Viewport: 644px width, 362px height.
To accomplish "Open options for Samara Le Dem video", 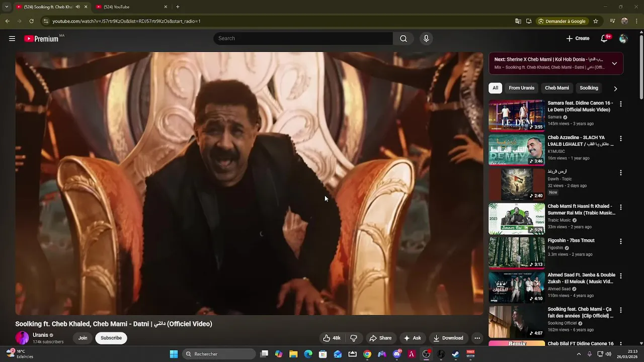I will (620, 104).
